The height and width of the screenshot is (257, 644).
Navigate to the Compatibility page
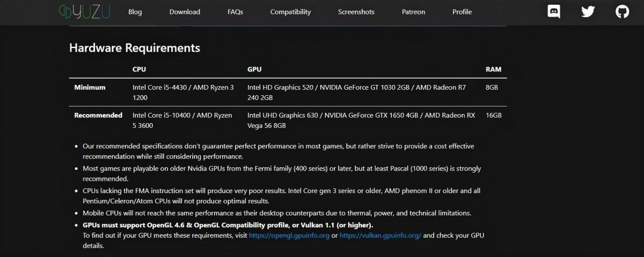coord(290,12)
